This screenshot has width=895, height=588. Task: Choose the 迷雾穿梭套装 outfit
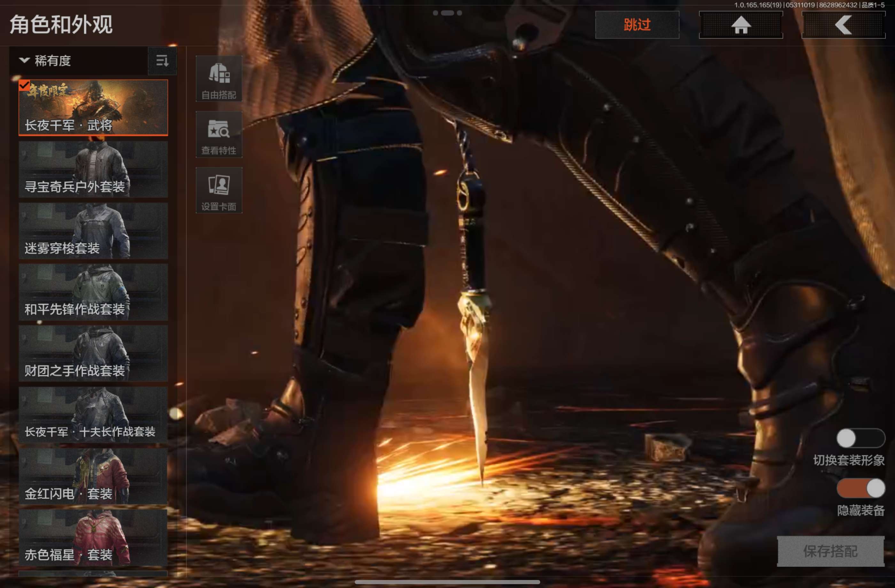click(x=93, y=231)
